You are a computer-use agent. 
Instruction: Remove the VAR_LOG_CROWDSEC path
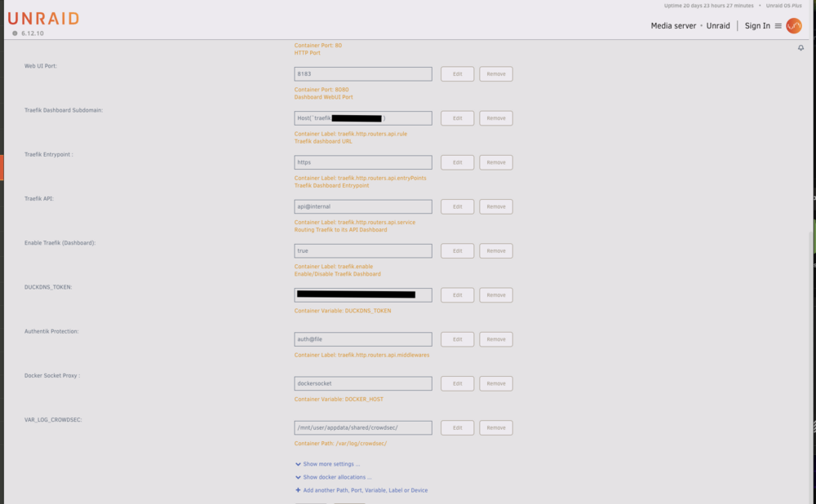click(x=496, y=427)
